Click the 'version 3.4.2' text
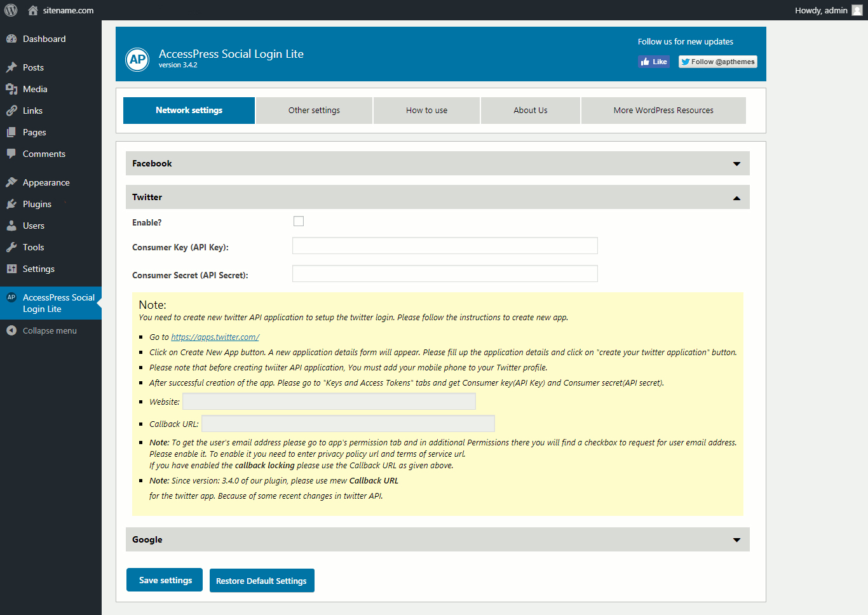 click(178, 65)
